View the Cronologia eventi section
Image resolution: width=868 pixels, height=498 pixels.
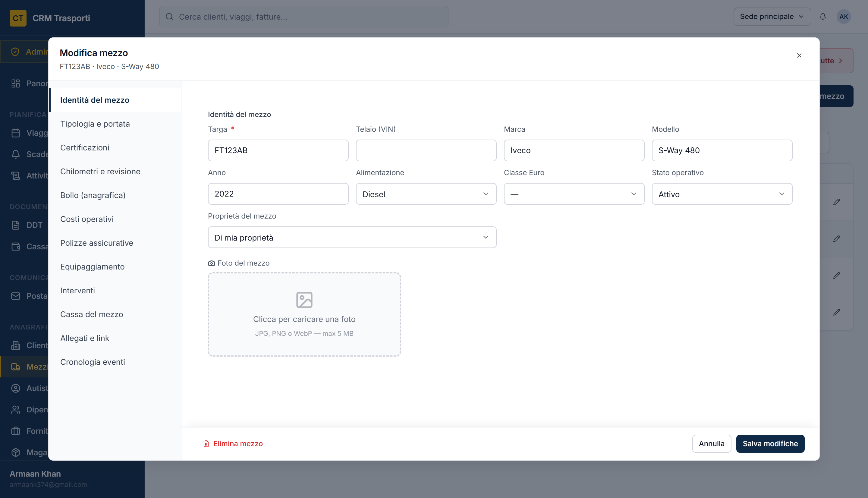point(115,362)
